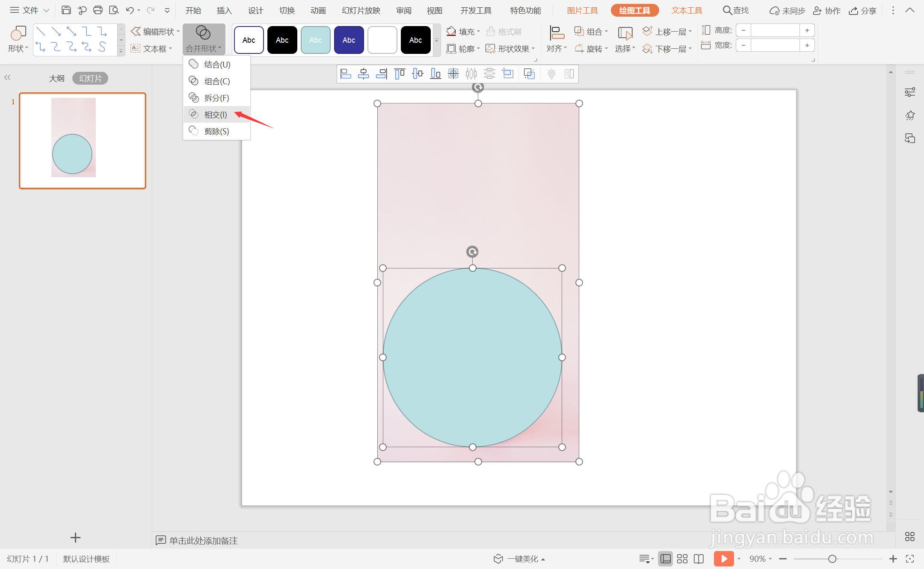Click the print icon in quick toolbar
Screen dimensions: 924x569
(98, 10)
